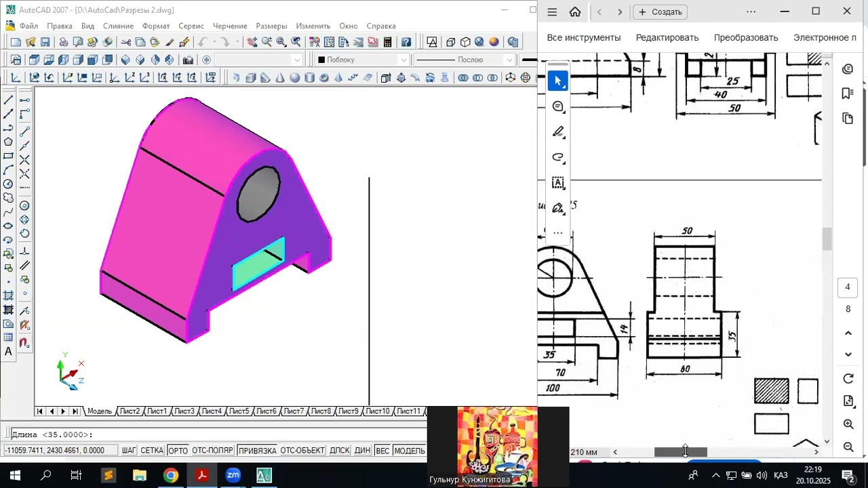This screenshot has height=488, width=868.
Task: Click the UCS World icon with globe
Action: click(34, 78)
